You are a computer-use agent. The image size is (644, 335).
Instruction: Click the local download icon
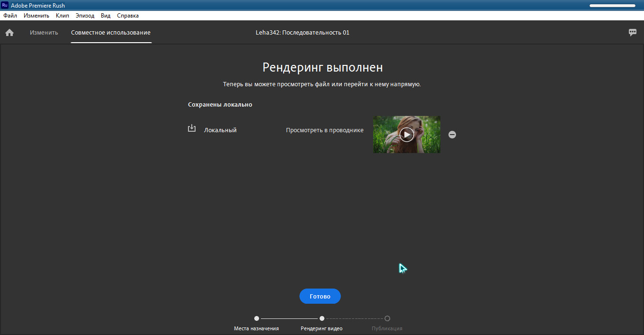(192, 128)
